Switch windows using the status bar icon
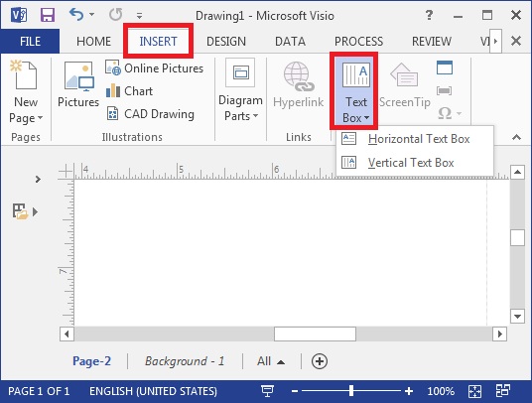The image size is (532, 403). tap(502, 391)
